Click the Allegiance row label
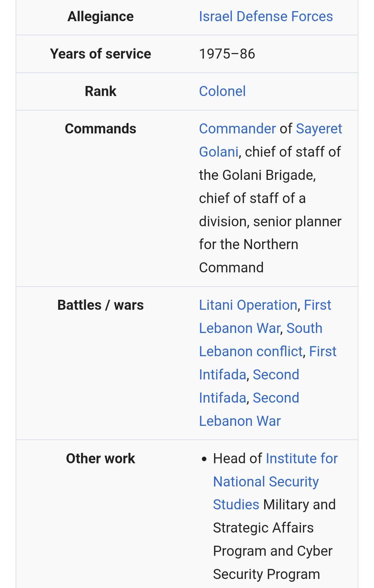Viewport: 374px width, 588px height. pyautogui.click(x=100, y=17)
